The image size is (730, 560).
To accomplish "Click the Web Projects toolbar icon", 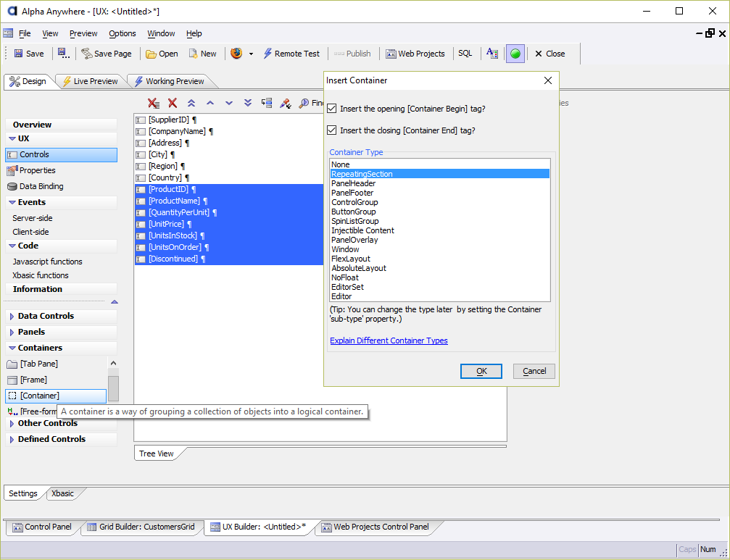I will [x=391, y=54].
